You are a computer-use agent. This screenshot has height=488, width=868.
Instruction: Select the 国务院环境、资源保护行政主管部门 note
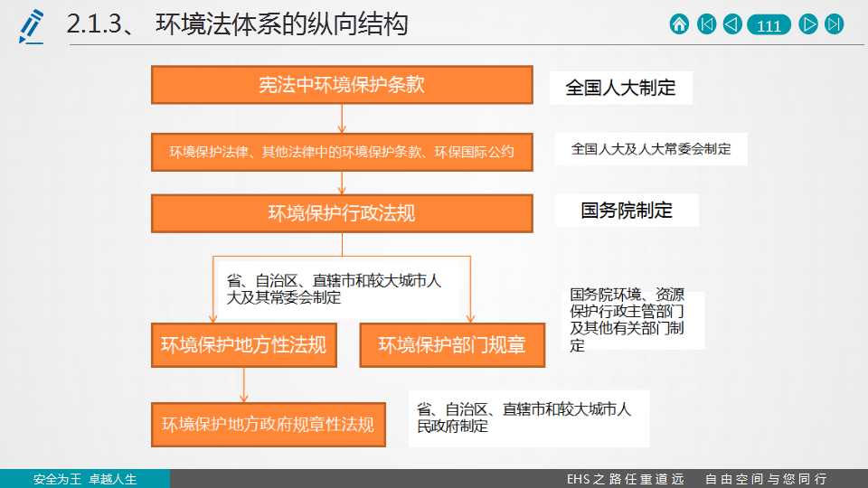627,320
